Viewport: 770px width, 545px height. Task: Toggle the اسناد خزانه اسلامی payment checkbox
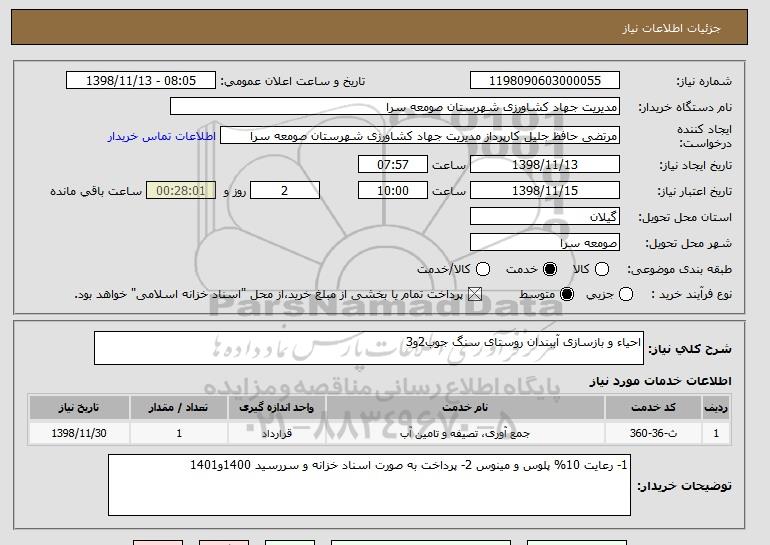pos(474,295)
